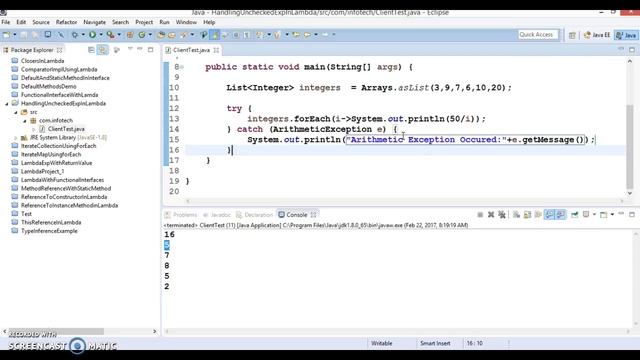The height and width of the screenshot is (360, 640).
Task: Collapse the HandlingUncheckedExpInLambda project
Action: [7, 104]
